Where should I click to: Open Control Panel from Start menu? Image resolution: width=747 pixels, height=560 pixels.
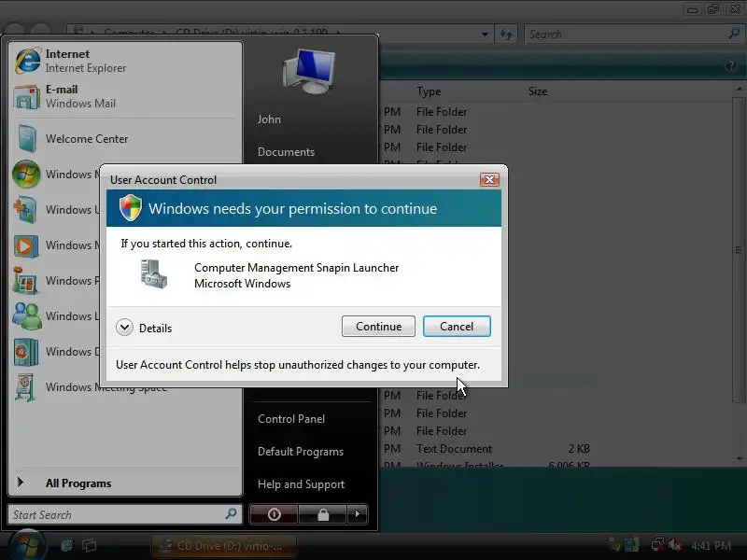[x=291, y=418]
